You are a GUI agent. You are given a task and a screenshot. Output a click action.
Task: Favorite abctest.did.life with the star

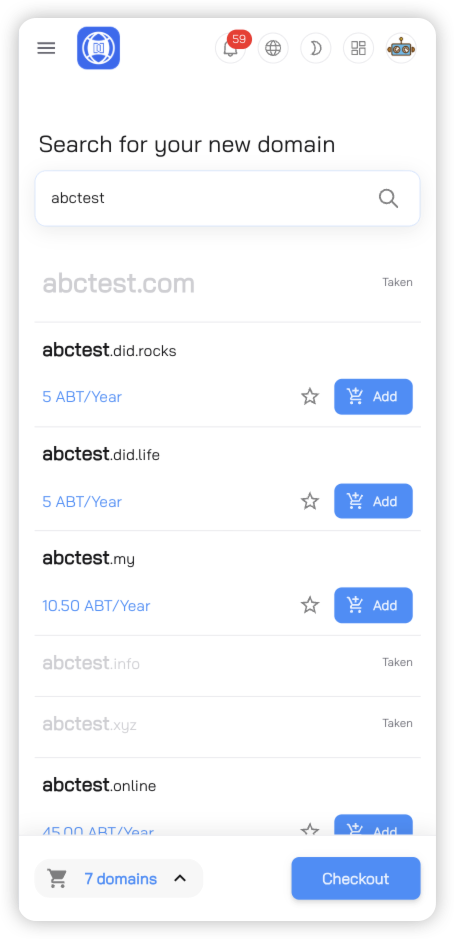click(x=310, y=501)
